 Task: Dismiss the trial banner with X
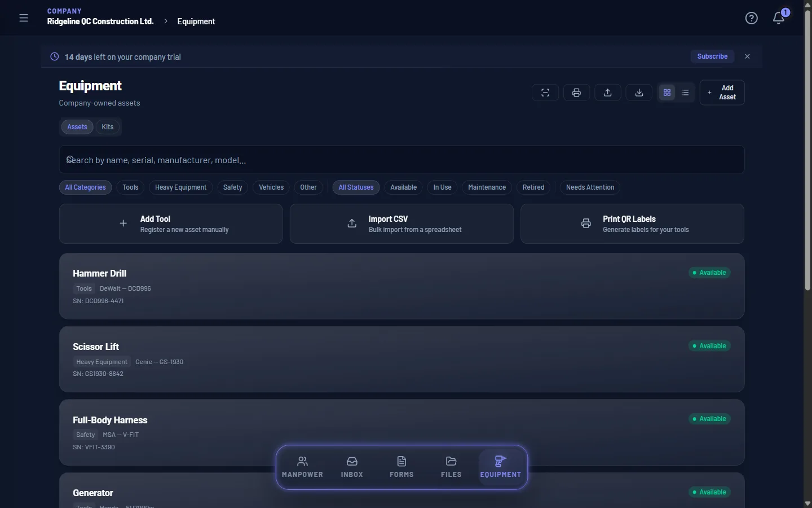pos(747,56)
